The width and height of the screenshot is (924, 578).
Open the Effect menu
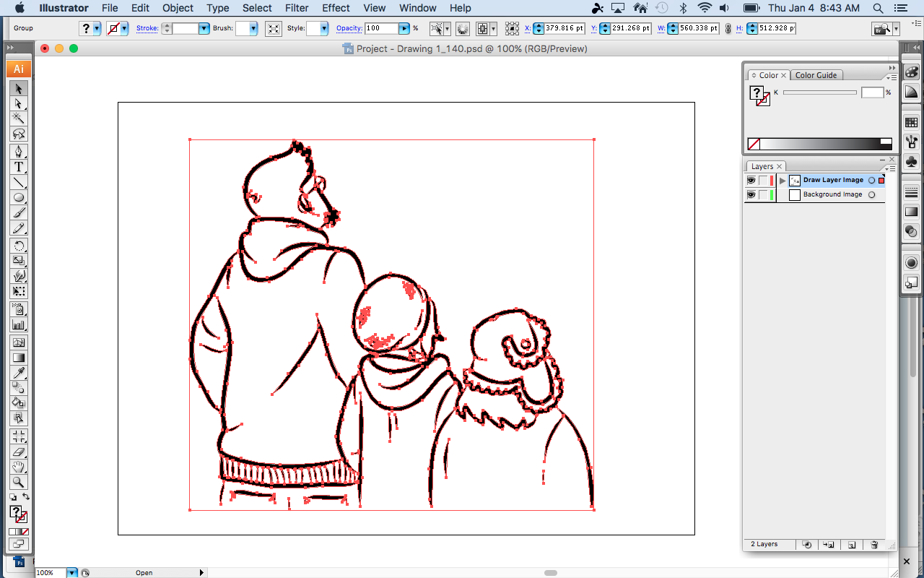336,8
